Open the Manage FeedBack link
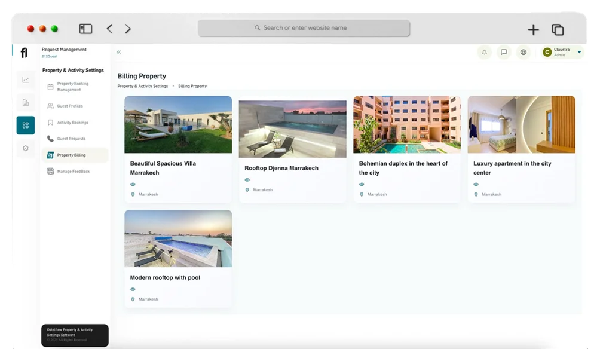 tap(73, 172)
